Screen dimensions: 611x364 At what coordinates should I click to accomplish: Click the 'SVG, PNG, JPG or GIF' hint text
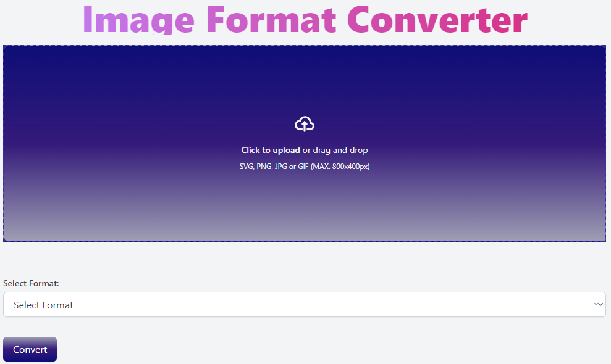(x=305, y=167)
